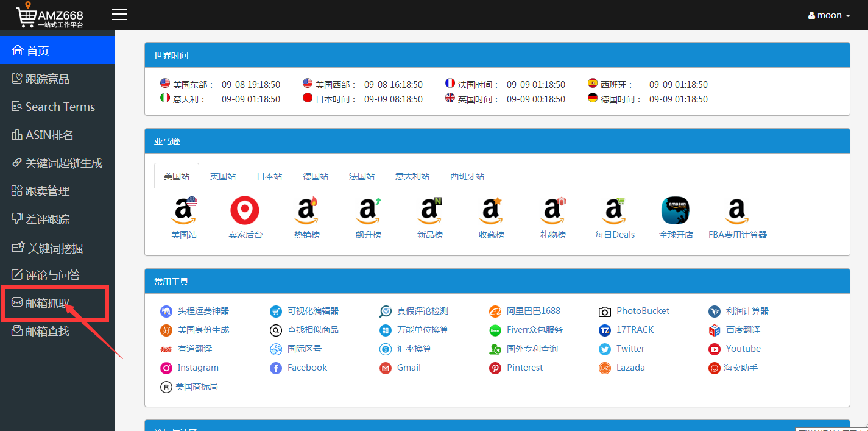Screen dimensions: 868x431
Task: Open the 每日Deals Amazon icon
Action: pyautogui.click(x=614, y=210)
